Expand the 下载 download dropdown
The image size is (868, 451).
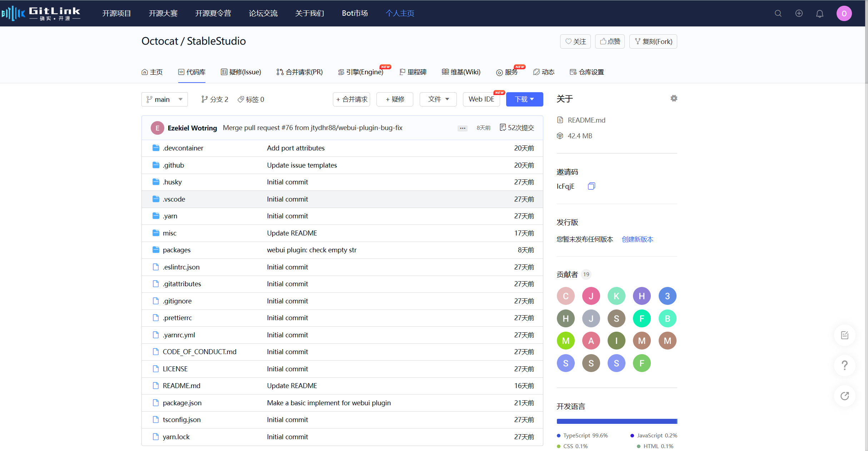[x=524, y=99]
